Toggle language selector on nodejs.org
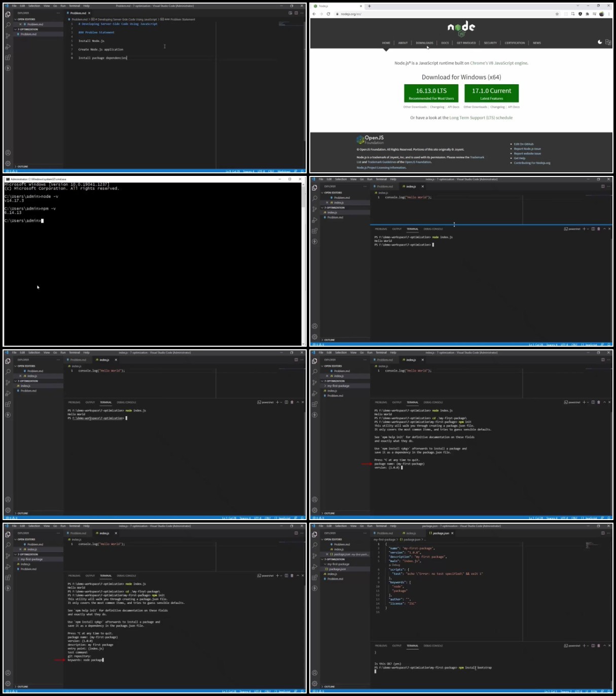Viewport: 616px width, 696px height. pyautogui.click(x=608, y=42)
